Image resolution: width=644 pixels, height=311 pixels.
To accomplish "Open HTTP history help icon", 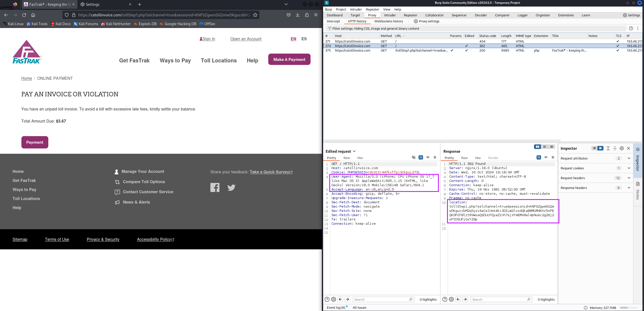I will pos(631,28).
